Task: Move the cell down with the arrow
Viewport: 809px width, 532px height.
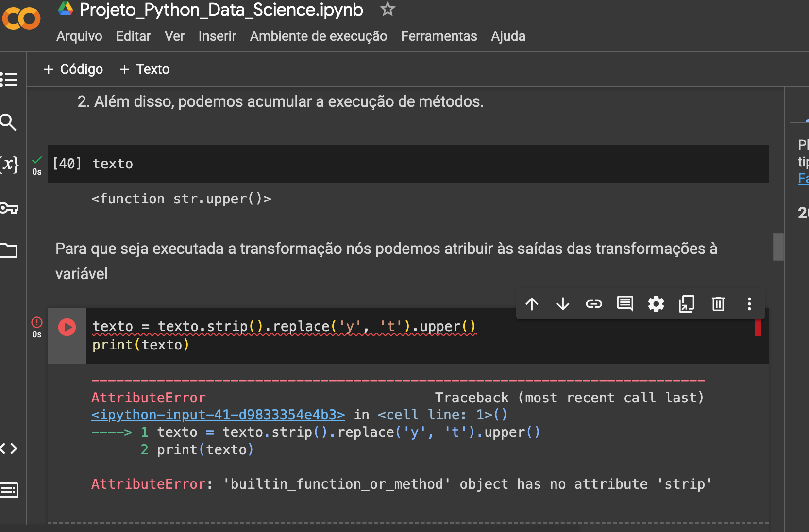Action: [563, 304]
